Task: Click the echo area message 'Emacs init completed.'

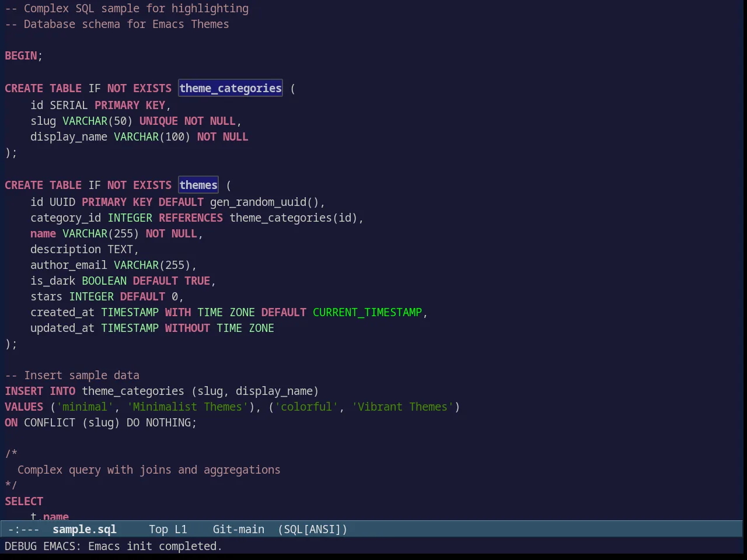Action: click(155, 546)
